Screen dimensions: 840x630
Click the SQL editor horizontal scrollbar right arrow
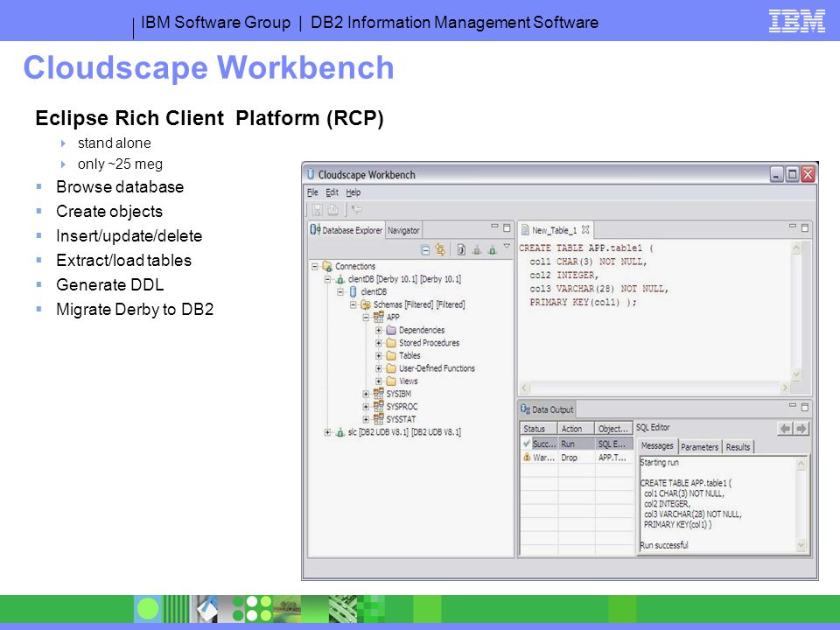tap(785, 388)
